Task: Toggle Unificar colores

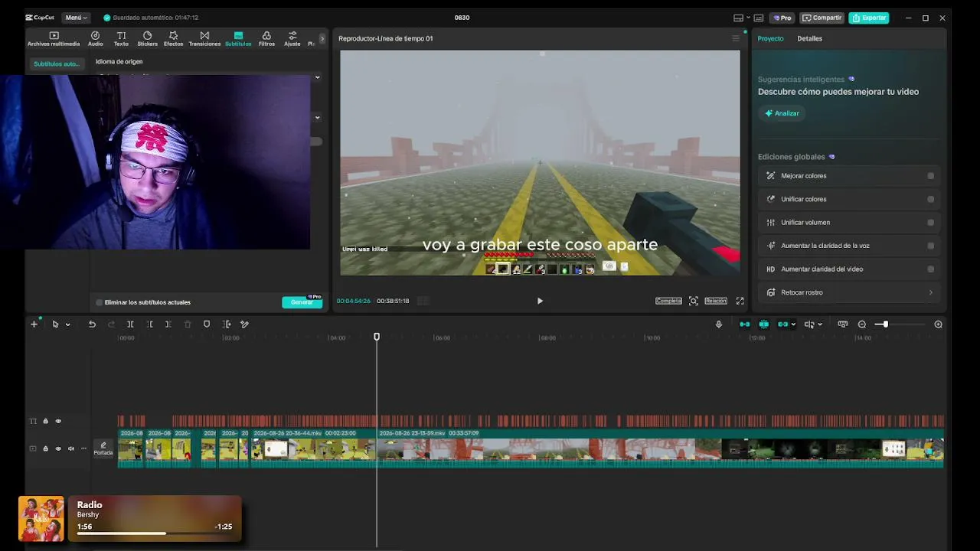Action: pos(930,199)
